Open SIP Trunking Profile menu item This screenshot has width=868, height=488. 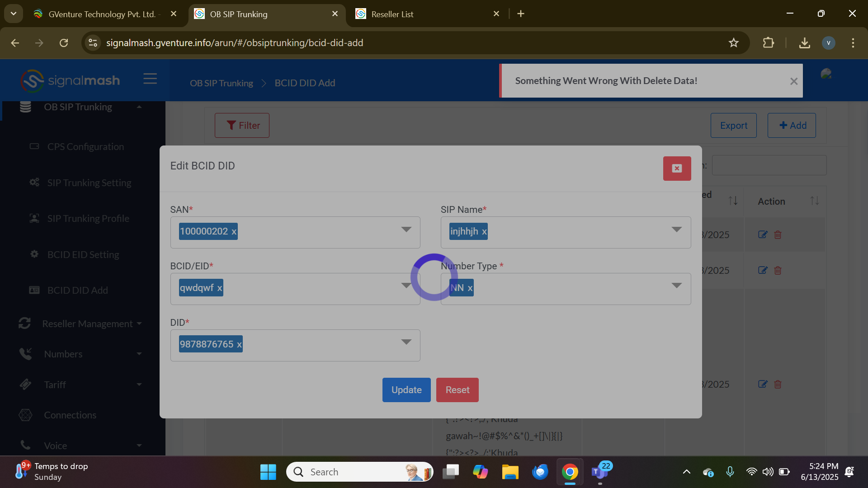[x=88, y=219]
